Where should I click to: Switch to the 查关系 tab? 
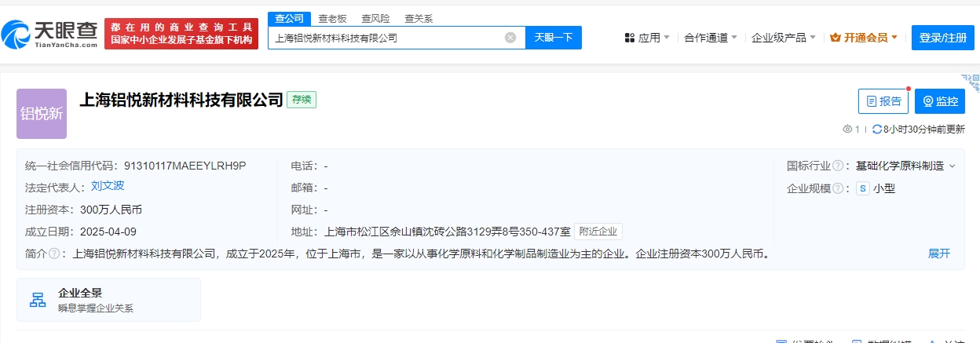(419, 18)
